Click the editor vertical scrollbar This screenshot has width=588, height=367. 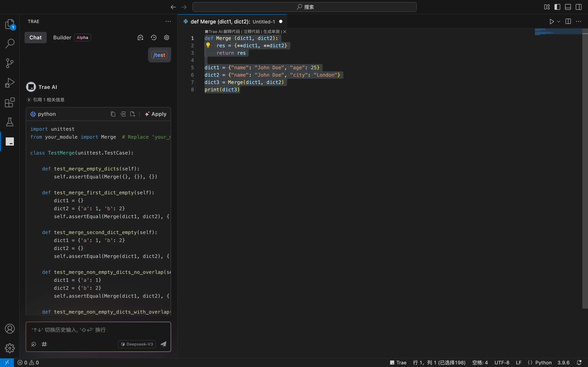585,170
